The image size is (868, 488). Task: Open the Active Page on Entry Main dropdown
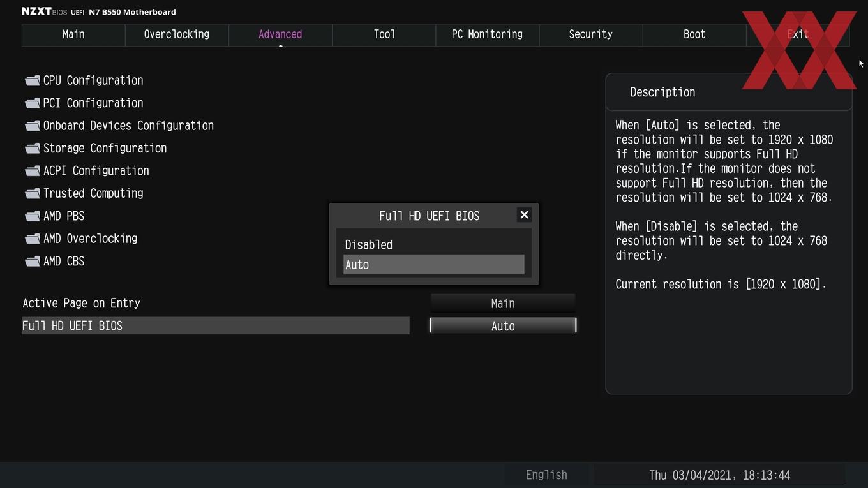point(503,304)
